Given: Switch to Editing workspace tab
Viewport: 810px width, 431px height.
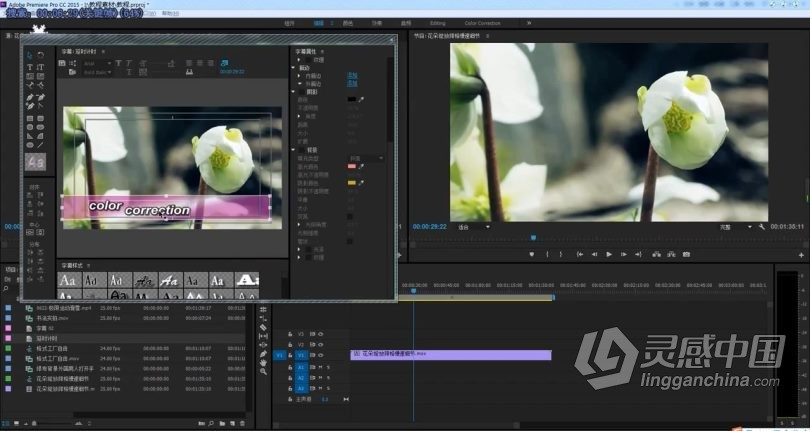Looking at the screenshot, I should coord(438,23).
